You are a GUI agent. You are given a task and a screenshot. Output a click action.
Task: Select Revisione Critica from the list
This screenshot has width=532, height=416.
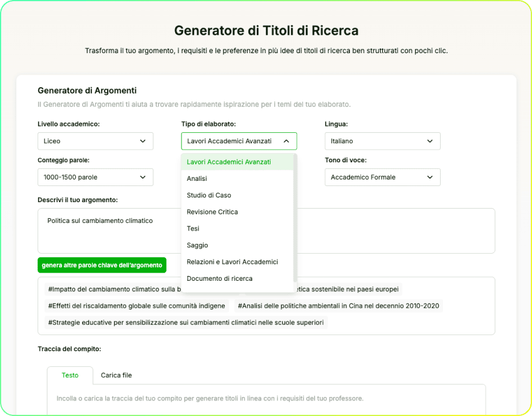237,211
